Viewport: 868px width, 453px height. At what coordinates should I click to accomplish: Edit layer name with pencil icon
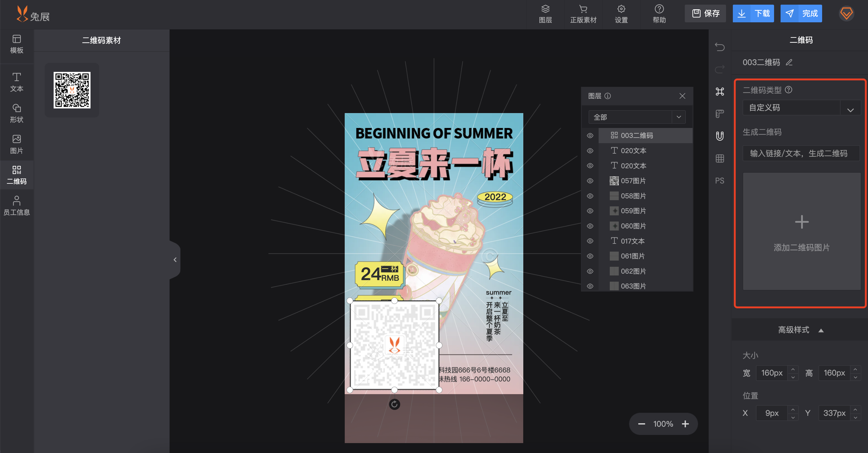[x=789, y=62]
